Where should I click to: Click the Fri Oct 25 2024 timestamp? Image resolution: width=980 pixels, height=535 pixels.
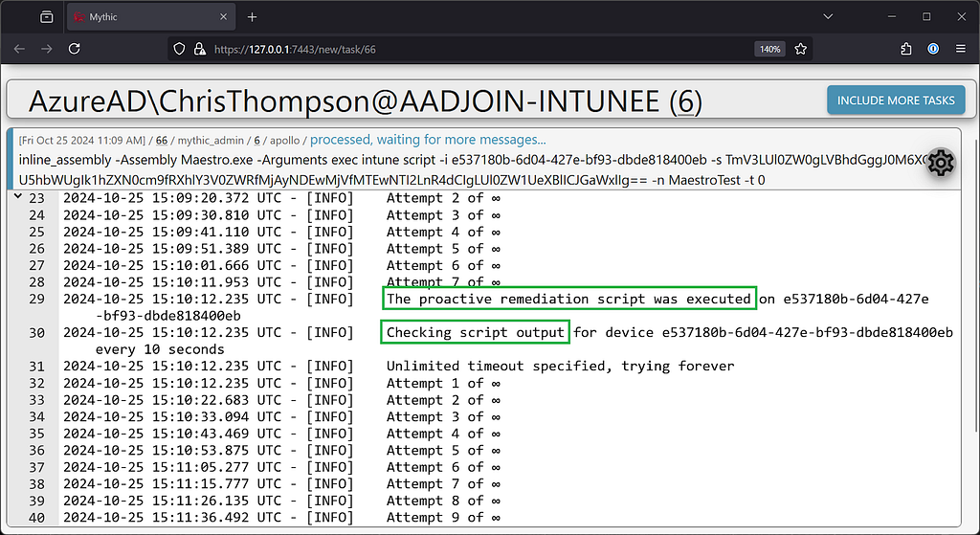tap(82, 141)
